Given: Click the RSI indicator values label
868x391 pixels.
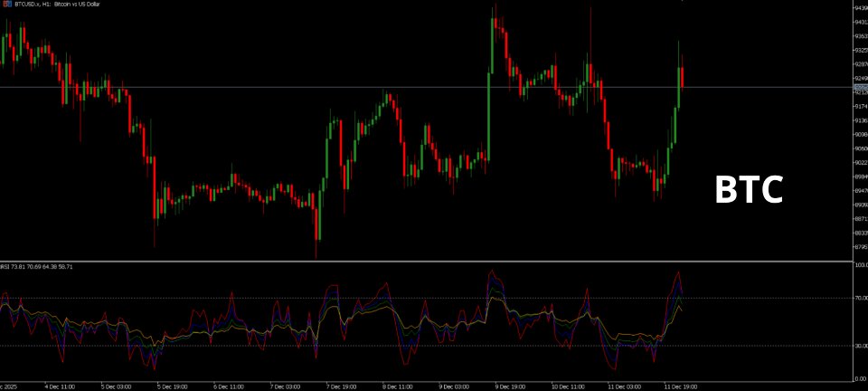Looking at the screenshot, I should click(36, 267).
